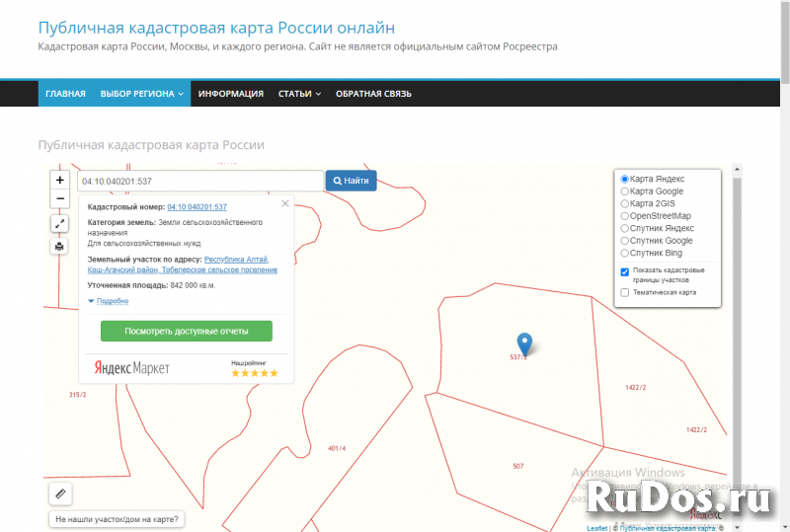This screenshot has width=790, height=532.
Task: Click the blue map location marker
Action: pos(524,344)
